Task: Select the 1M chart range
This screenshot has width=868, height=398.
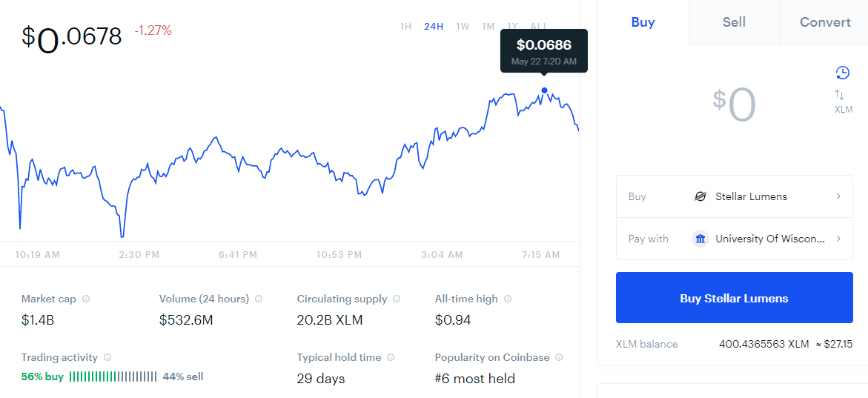Action: coord(488,26)
